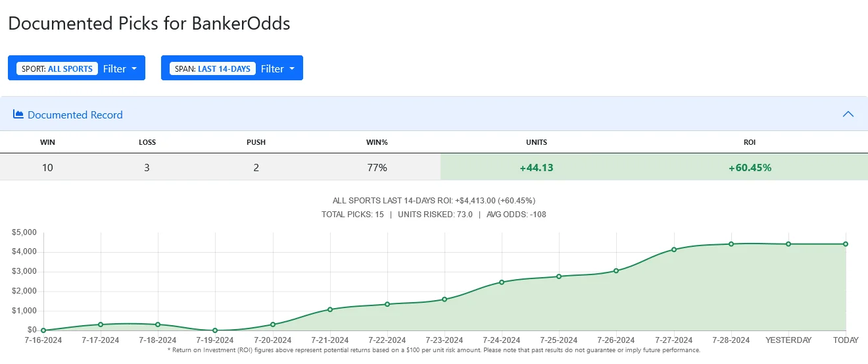
Task: Click the SPORT: ALL SPORTS badge
Action: 57,68
